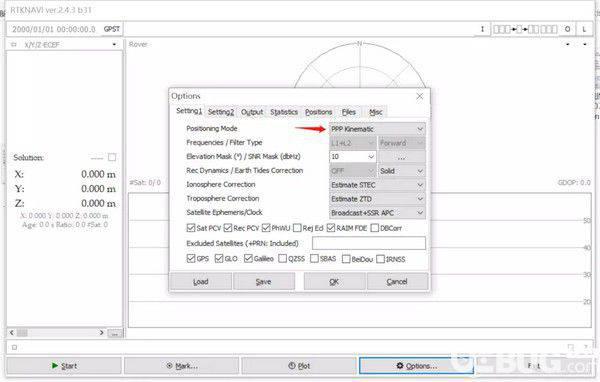The width and height of the screenshot is (600, 382).
Task: Click the SNR Mask '...' button
Action: point(402,157)
